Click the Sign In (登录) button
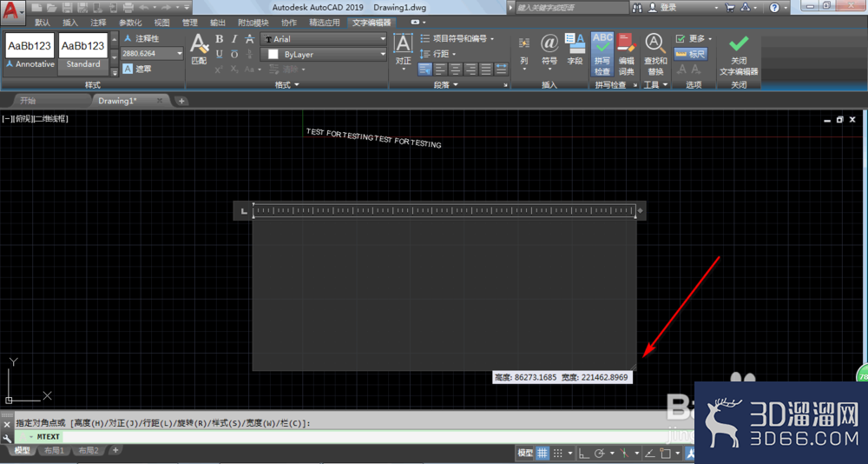Viewport: 868px width, 464px height. tap(662, 8)
